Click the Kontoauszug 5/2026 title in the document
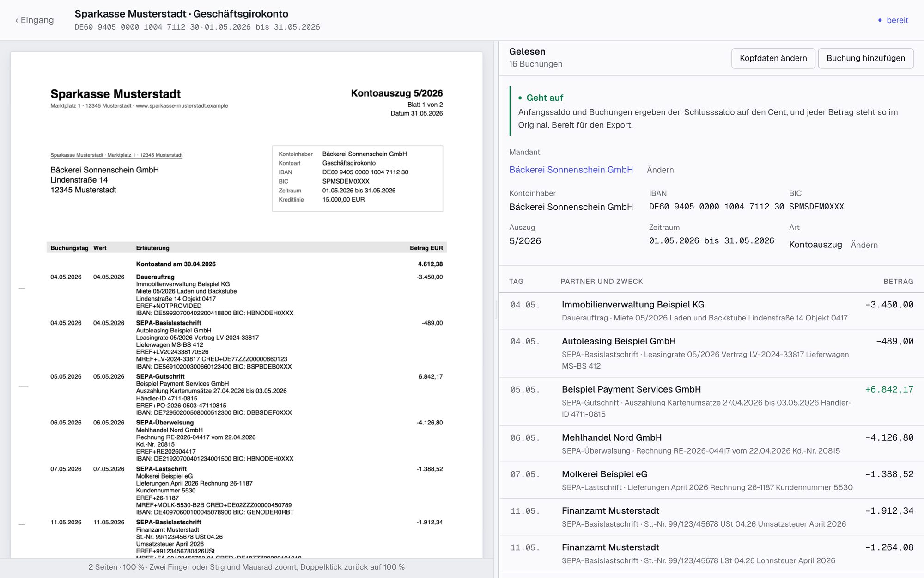The width and height of the screenshot is (924, 578). [396, 93]
